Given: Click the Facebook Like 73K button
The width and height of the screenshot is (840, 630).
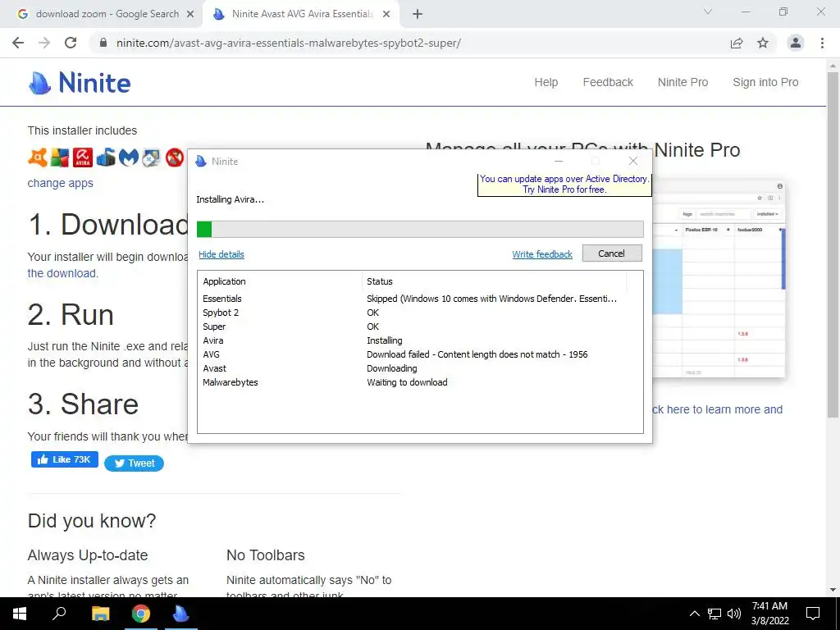Looking at the screenshot, I should point(64,459).
